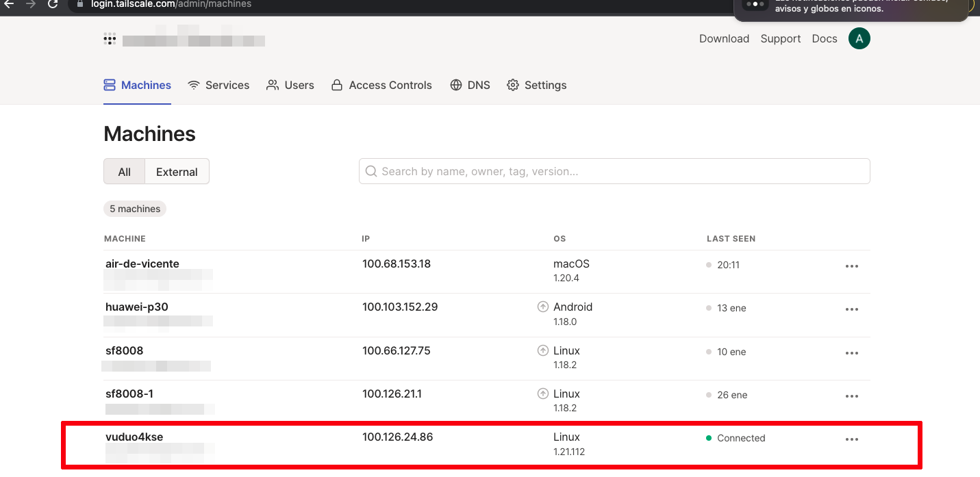
Task: Expand actions menu for sf8008-1
Action: coord(851,396)
